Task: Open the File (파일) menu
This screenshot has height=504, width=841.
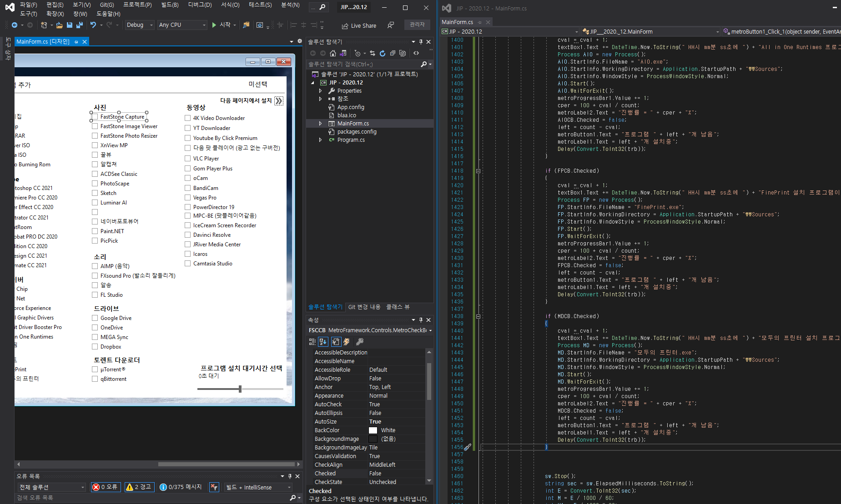Action: (x=28, y=5)
